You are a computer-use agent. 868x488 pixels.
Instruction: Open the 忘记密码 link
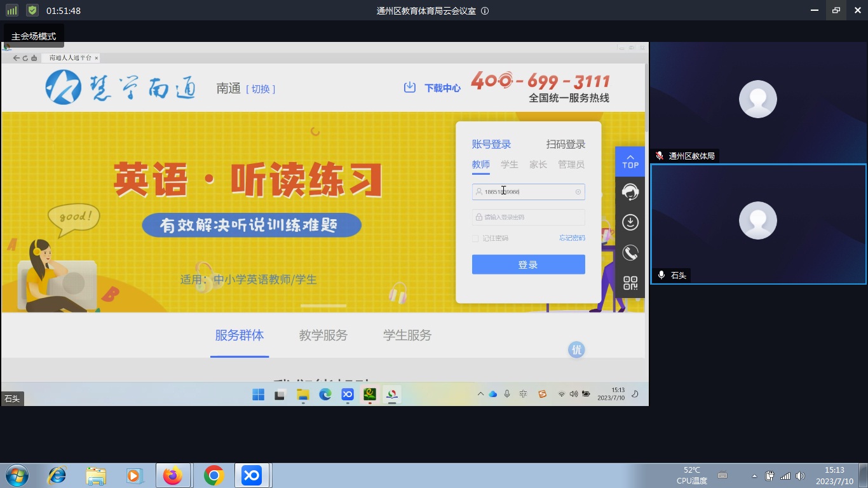click(x=572, y=238)
